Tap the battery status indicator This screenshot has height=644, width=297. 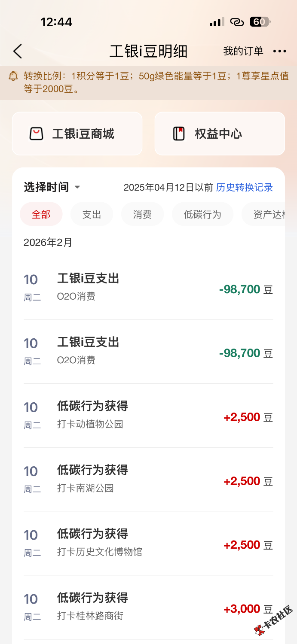(260, 22)
